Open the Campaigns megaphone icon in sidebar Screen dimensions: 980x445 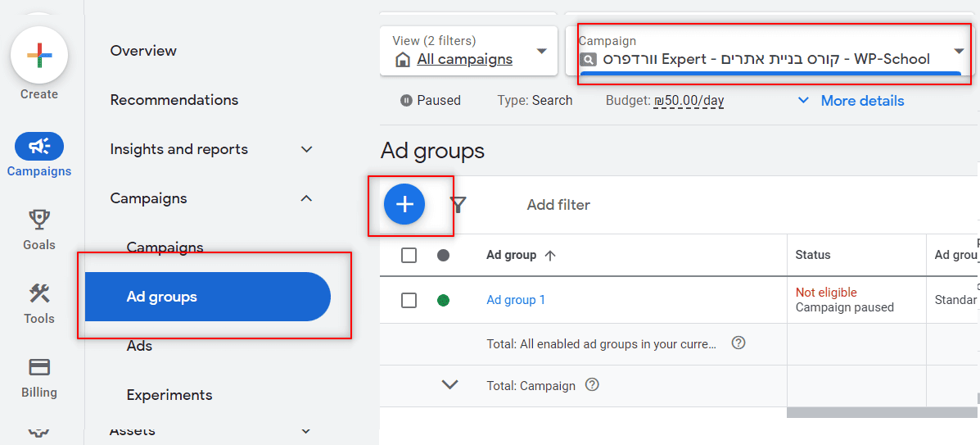click(x=39, y=147)
